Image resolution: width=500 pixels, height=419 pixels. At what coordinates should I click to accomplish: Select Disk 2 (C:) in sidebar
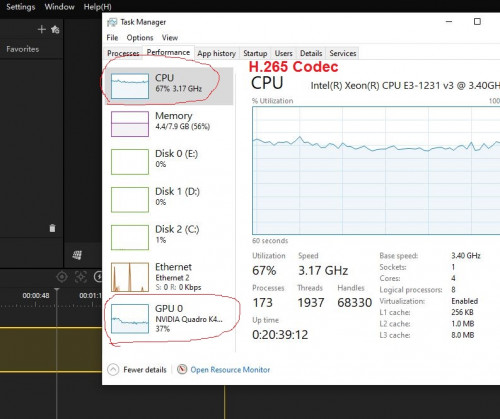coord(169,237)
